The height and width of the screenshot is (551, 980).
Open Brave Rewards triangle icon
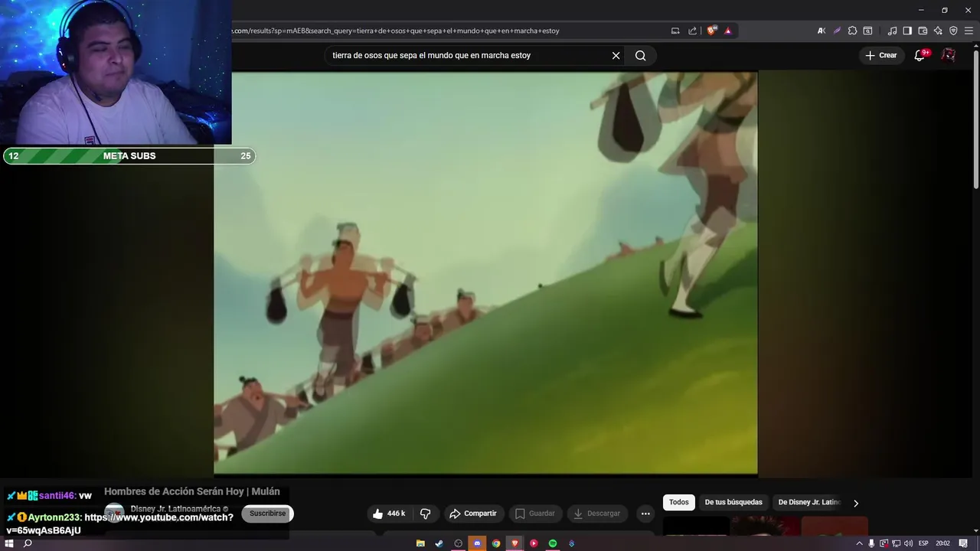tap(728, 31)
